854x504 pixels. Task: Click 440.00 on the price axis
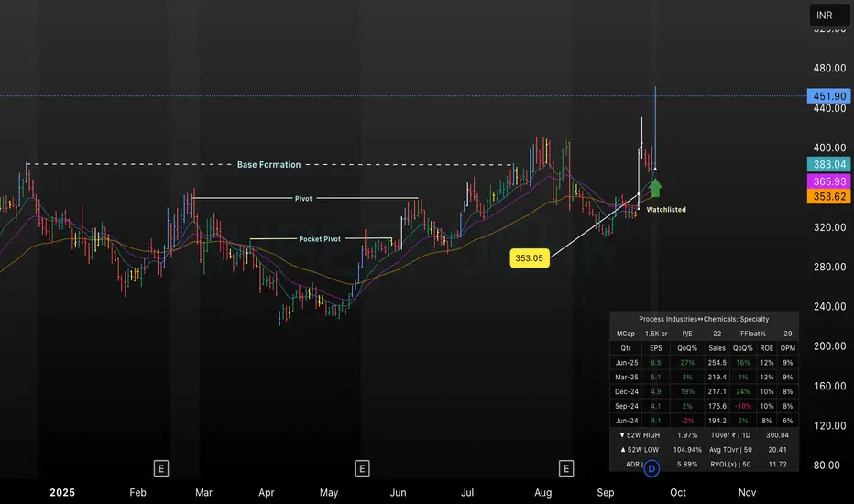click(x=829, y=108)
